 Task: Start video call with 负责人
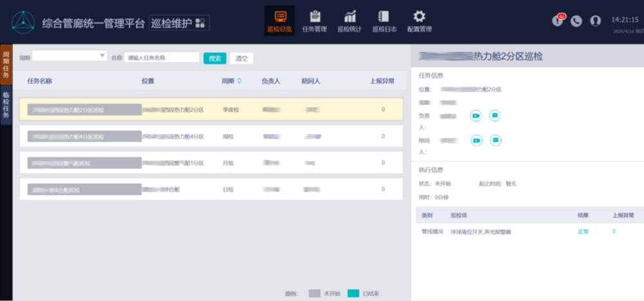[x=476, y=116]
